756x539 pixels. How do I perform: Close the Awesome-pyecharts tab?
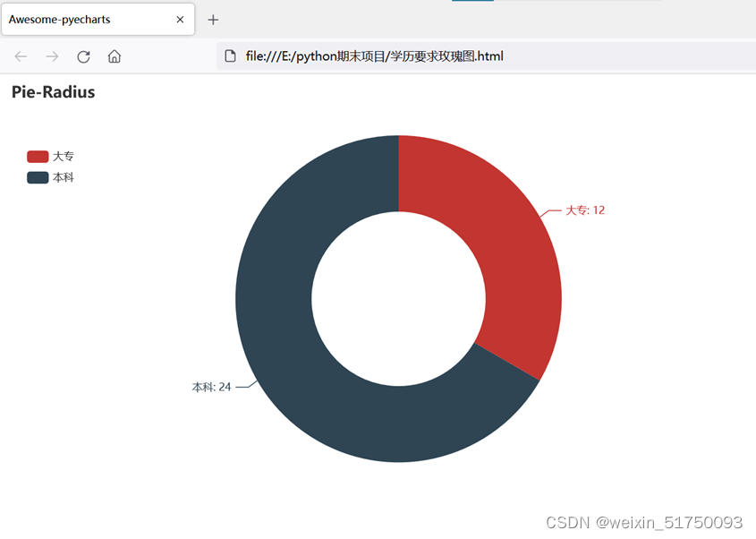coord(180,20)
